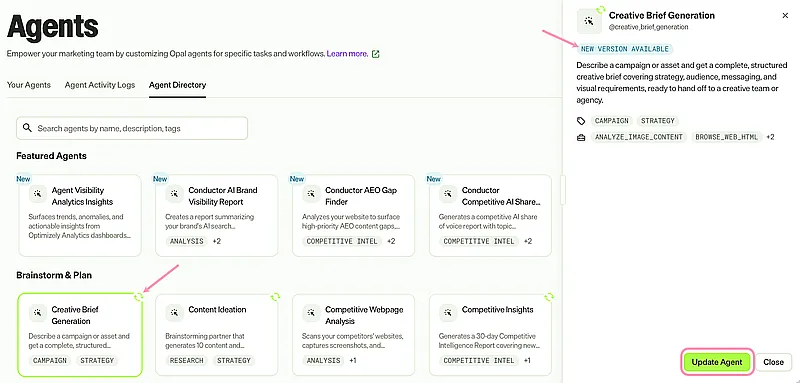Click CAMPAIGN tag on Creative Brief Generation card
The image size is (800, 383).
coord(50,361)
